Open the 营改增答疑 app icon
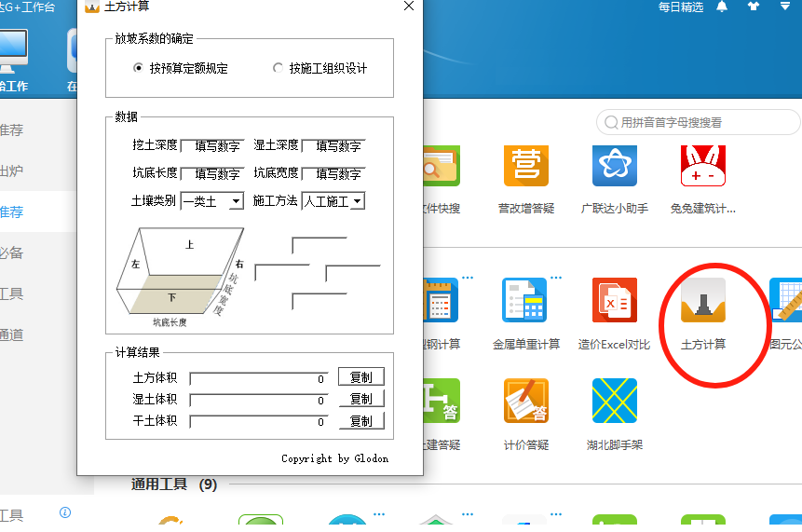This screenshot has height=532, width=802. (525, 166)
